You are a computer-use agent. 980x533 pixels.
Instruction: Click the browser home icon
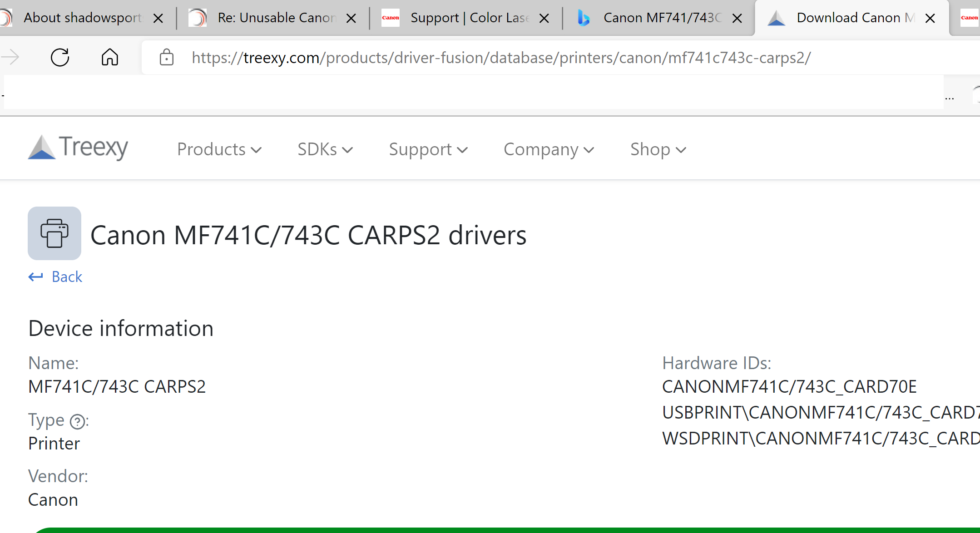click(109, 58)
